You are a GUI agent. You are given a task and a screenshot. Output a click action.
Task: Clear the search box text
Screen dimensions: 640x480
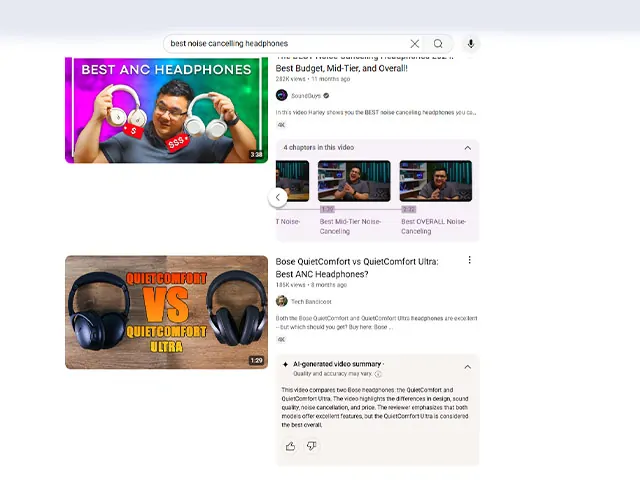coord(414,44)
